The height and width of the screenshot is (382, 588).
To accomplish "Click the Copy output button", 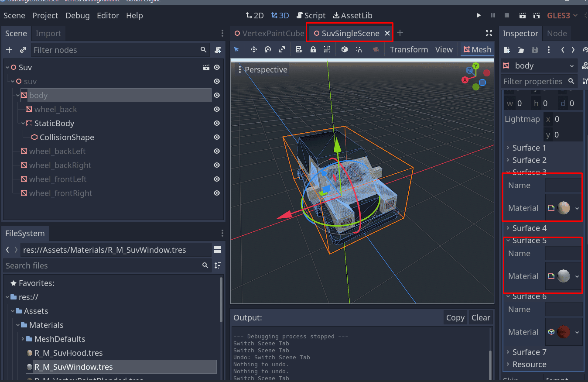I will [455, 318].
